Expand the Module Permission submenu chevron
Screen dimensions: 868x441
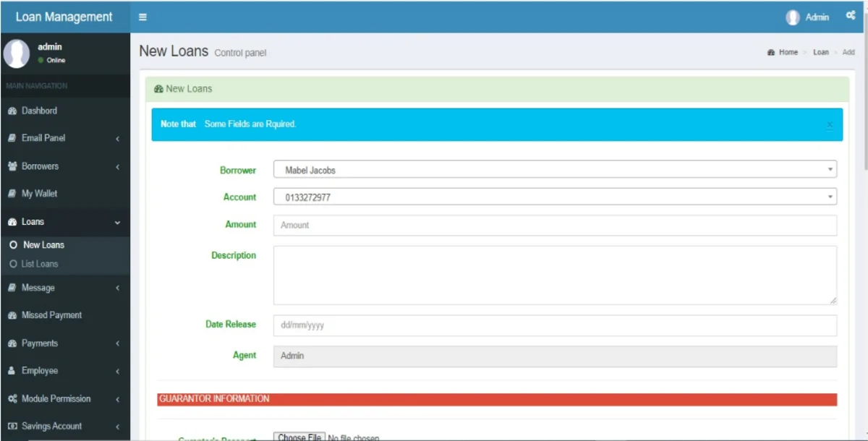pos(117,400)
